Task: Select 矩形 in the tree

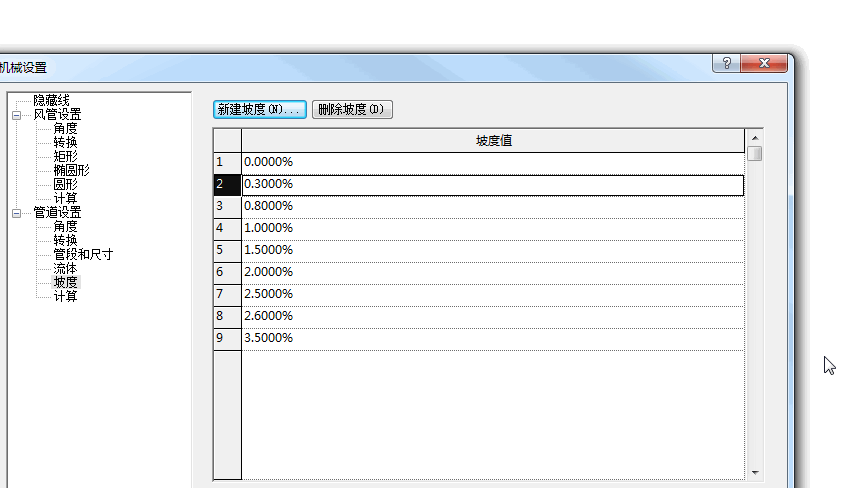Action: (66, 156)
